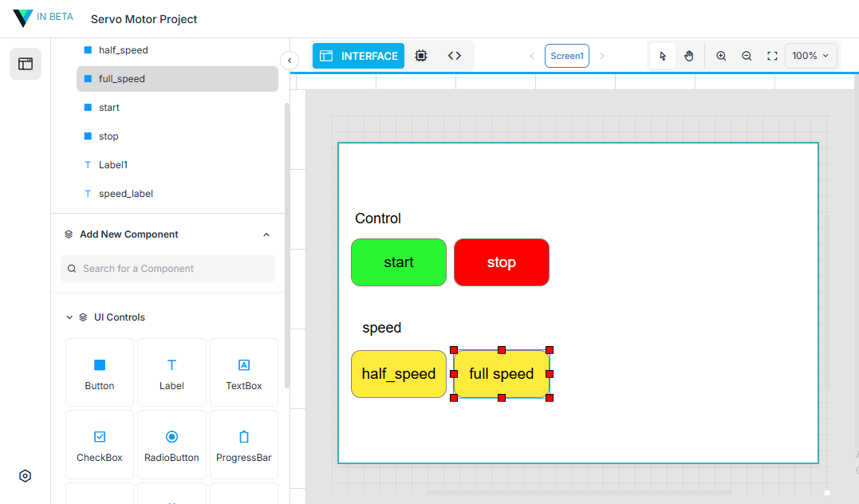Select start in component list
This screenshot has height=504, width=859.
coord(177,108)
